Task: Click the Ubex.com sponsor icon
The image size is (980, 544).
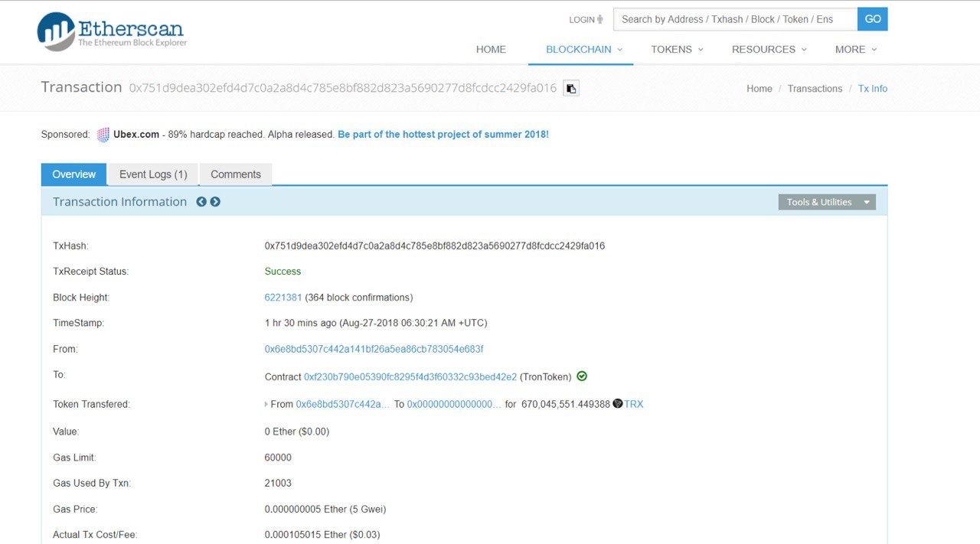Action: click(103, 135)
